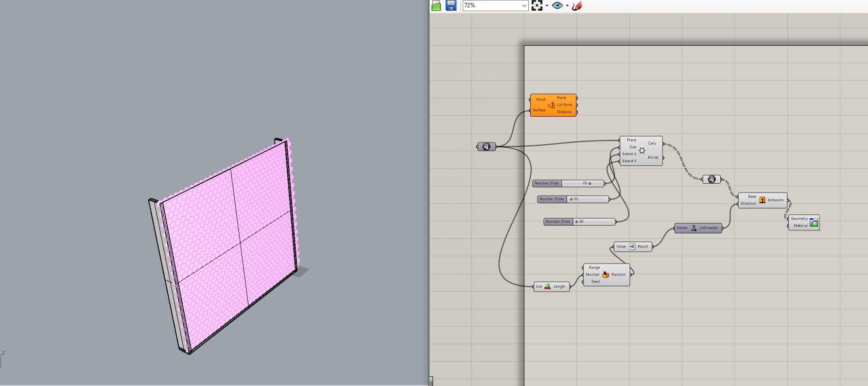Open the 72% zoom level combo box
This screenshot has height=386, width=868.
(495, 5)
